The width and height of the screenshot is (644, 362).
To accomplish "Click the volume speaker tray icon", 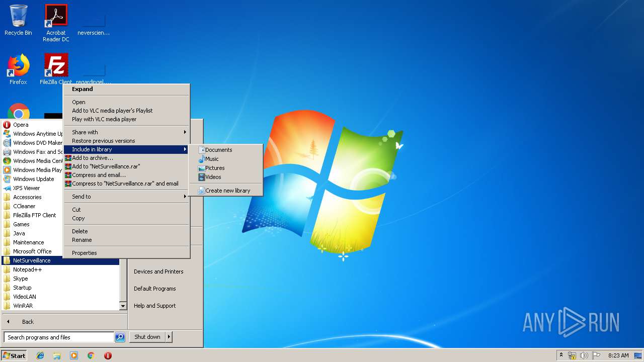I will [584, 355].
